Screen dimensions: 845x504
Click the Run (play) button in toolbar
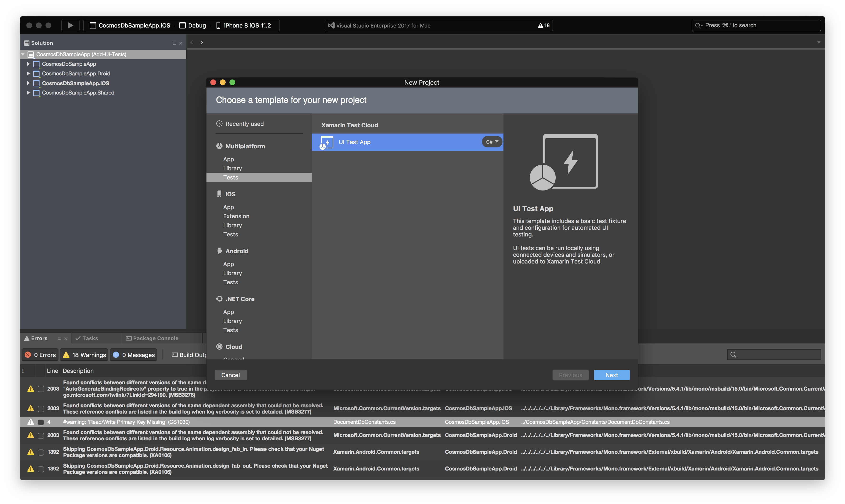(x=70, y=25)
